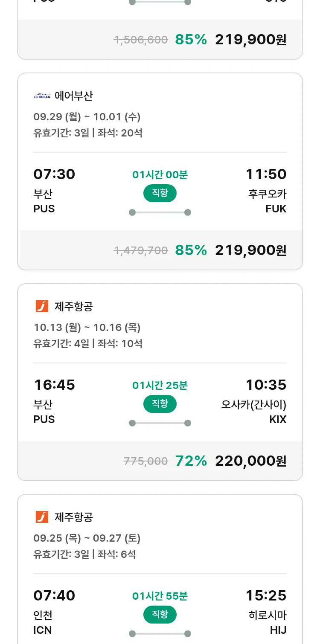Viewport: 320px width, 644px height.
Task: Tap the 직항 badge on the Hiroshima flight
Action: [x=160, y=615]
